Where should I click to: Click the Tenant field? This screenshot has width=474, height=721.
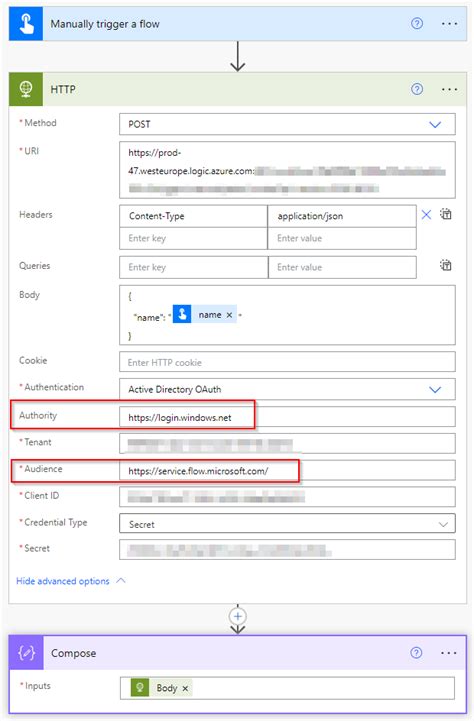point(287,444)
